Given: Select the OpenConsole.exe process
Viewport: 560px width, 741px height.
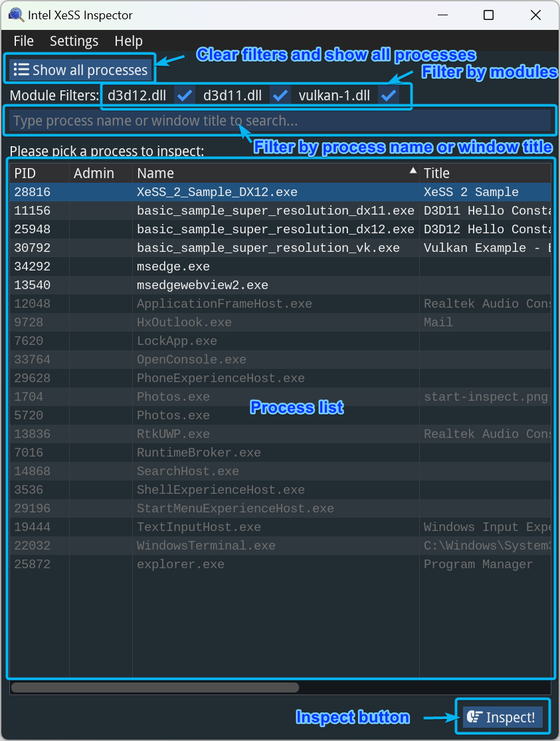Looking at the screenshot, I should click(x=280, y=360).
